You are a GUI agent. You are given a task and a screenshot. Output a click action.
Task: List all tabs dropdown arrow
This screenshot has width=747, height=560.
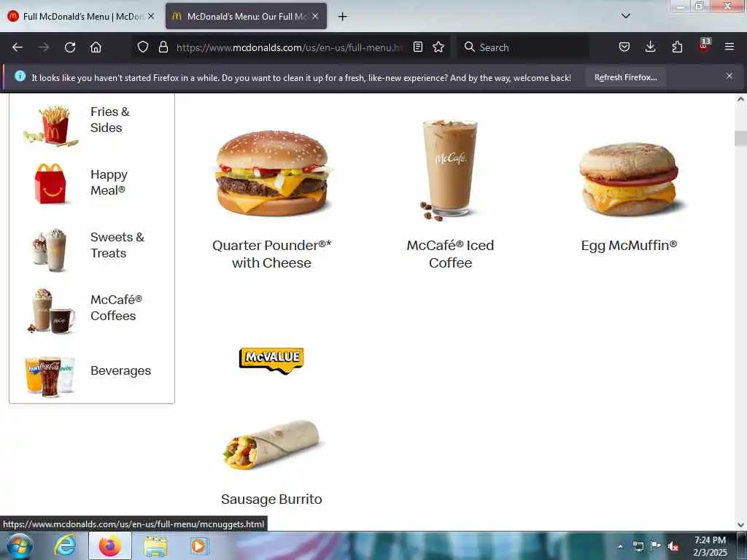625,16
